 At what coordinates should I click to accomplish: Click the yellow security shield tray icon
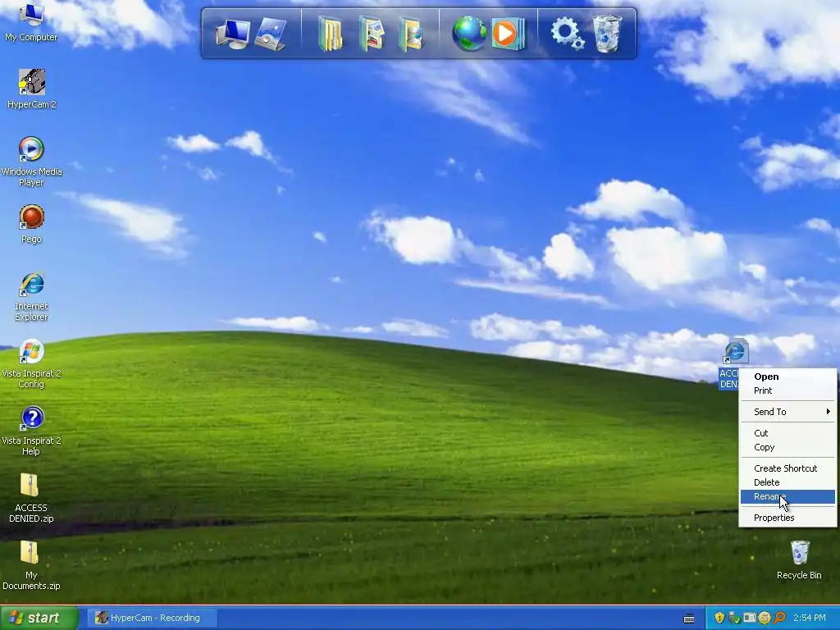[x=719, y=618]
